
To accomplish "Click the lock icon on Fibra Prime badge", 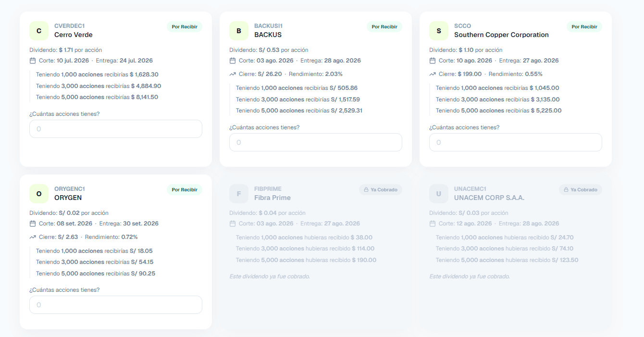I will [x=366, y=190].
